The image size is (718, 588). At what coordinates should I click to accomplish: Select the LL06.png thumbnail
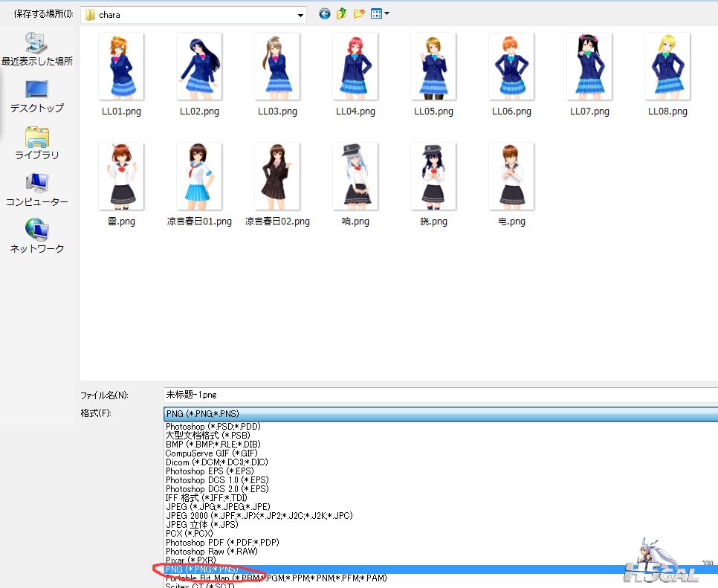pos(511,66)
